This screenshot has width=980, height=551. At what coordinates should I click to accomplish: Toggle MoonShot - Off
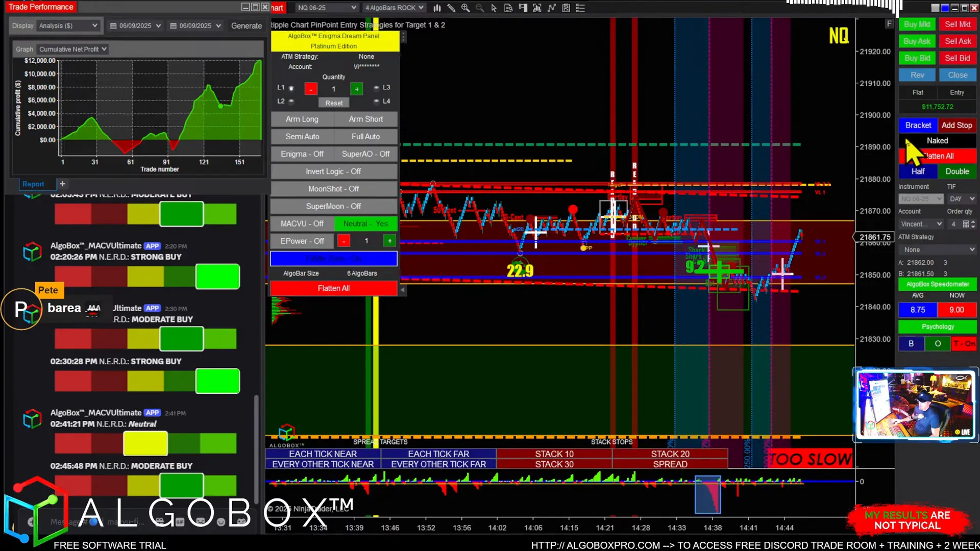(334, 189)
